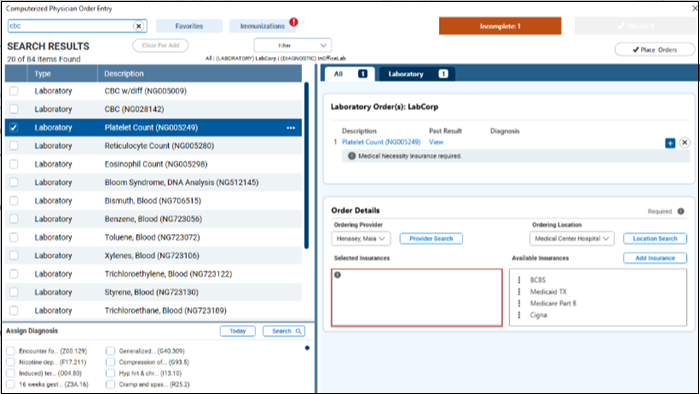Expand the Medical Center Hospital location dropdown
Viewport: 700px width, 394px height.
(x=571, y=239)
